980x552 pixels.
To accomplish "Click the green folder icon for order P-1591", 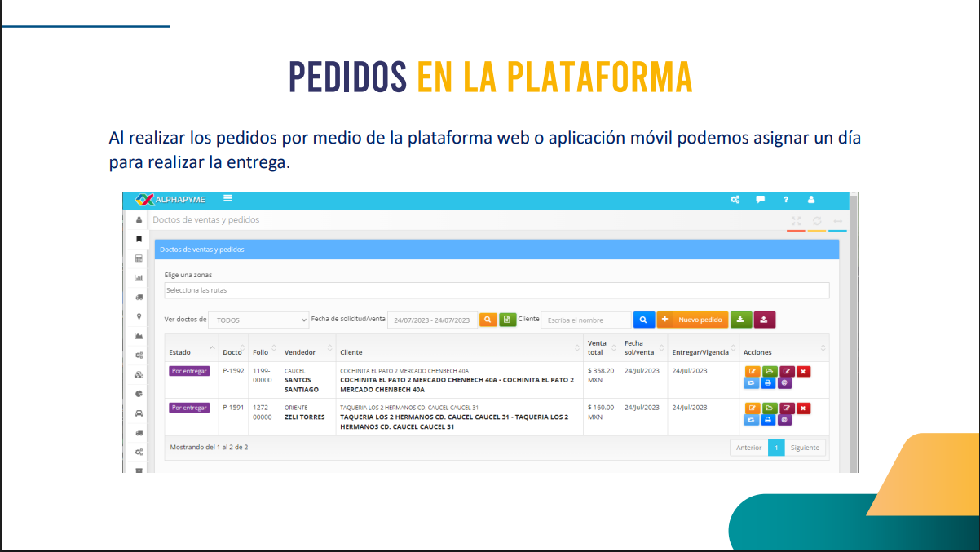I will click(769, 408).
